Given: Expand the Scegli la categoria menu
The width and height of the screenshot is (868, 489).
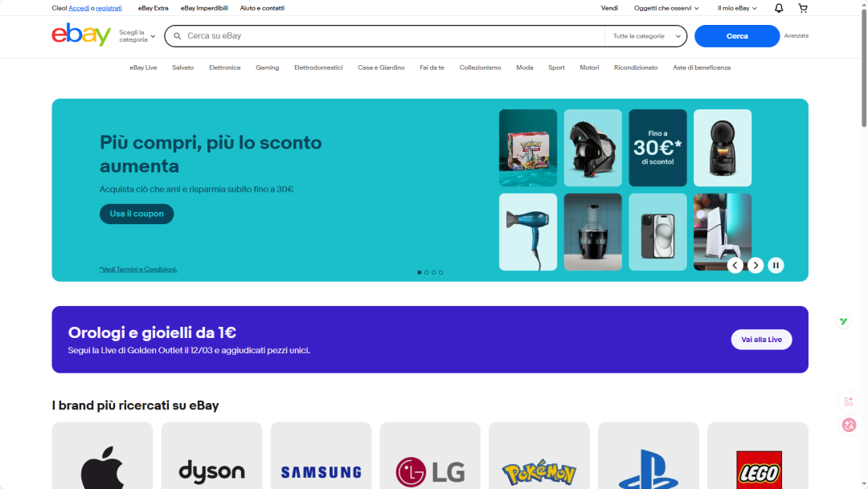Looking at the screenshot, I should [x=137, y=36].
